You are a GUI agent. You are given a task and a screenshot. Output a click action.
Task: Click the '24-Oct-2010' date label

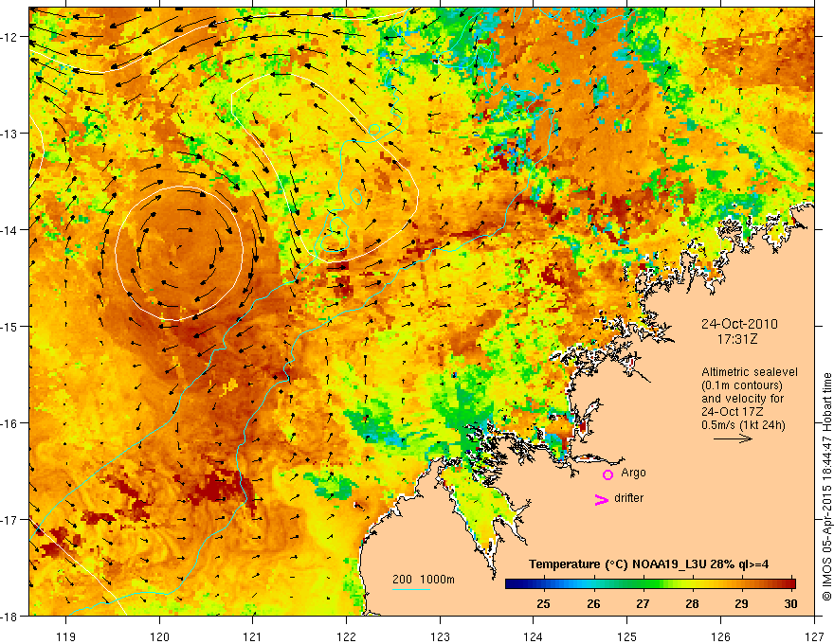coord(739,324)
